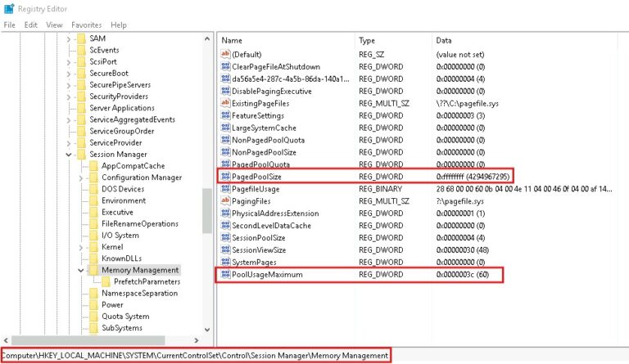This screenshot has height=364, width=629.
Task: Select the PagefileUsage binary value icon
Action: (226, 189)
